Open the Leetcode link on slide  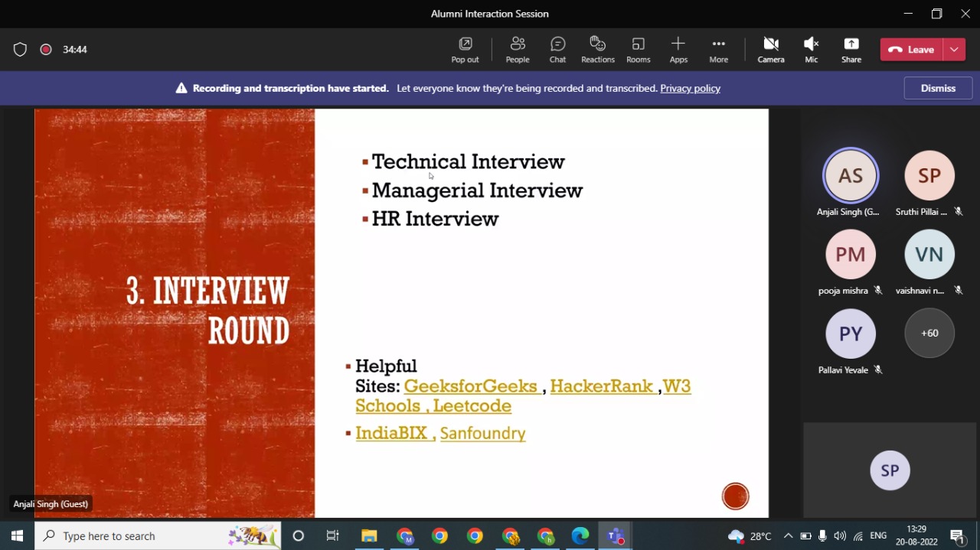[472, 406]
